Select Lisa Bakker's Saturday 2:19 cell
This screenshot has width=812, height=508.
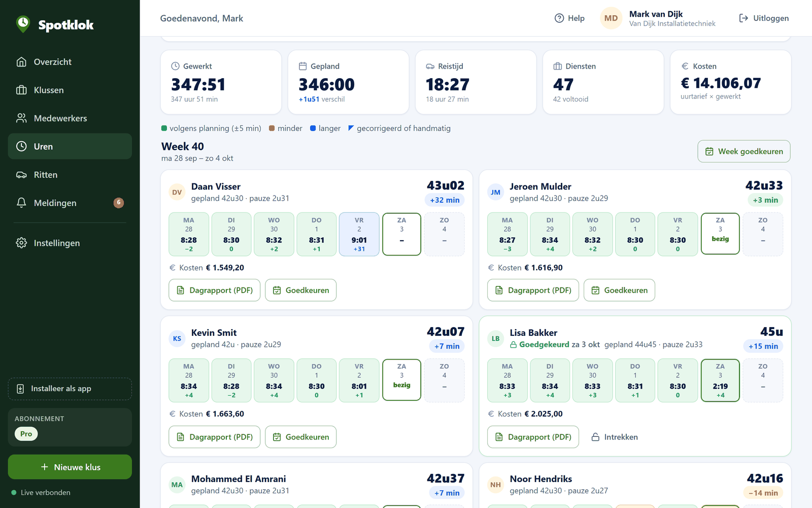click(x=720, y=380)
